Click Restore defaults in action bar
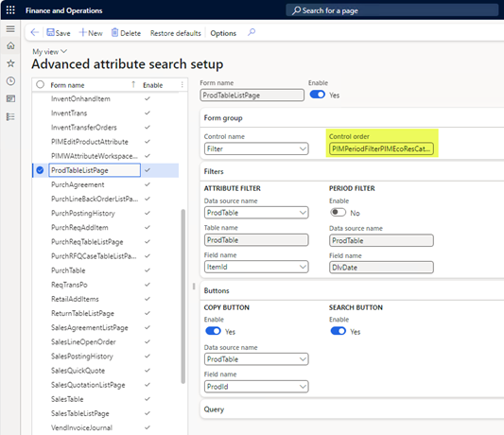Image resolution: width=504 pixels, height=435 pixels. pos(176,33)
